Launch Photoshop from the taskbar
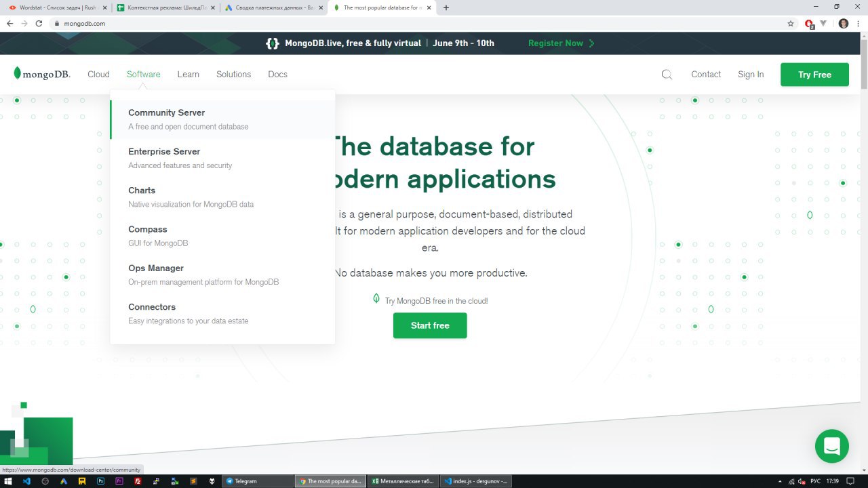The image size is (868, 488). click(101, 481)
